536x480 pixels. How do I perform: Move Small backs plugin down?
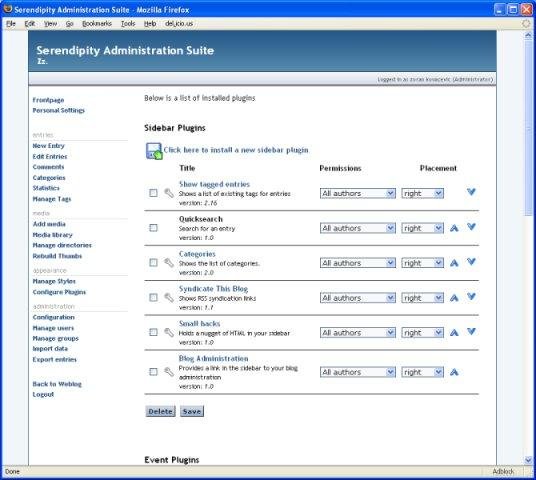[471, 331]
